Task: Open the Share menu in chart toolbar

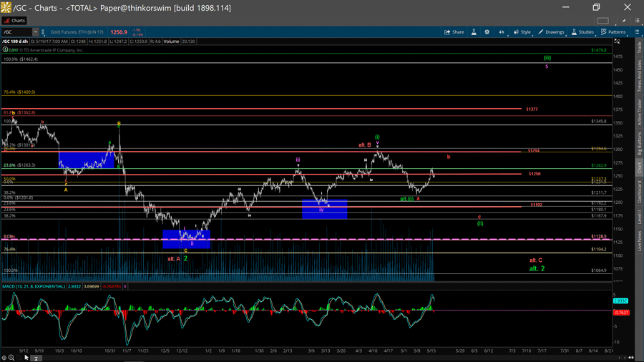Action: coord(454,32)
